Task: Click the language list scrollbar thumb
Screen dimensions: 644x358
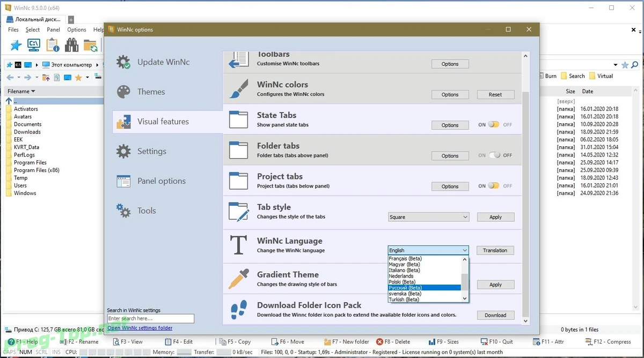Action: point(465,281)
